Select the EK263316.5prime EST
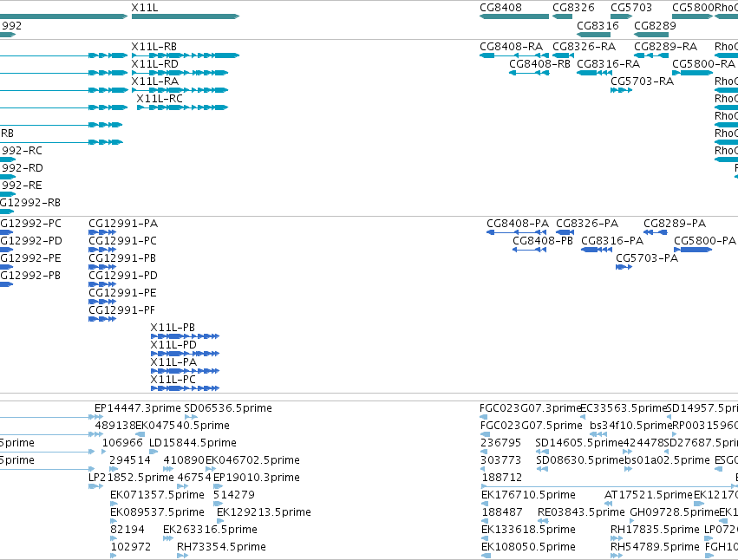The image size is (738, 560). click(x=168, y=539)
